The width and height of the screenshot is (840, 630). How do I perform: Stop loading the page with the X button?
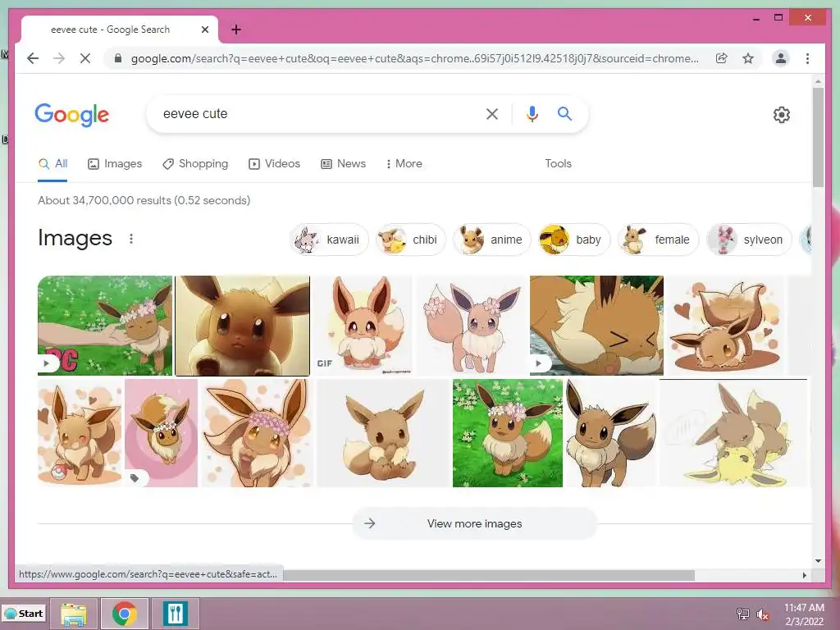(x=85, y=58)
